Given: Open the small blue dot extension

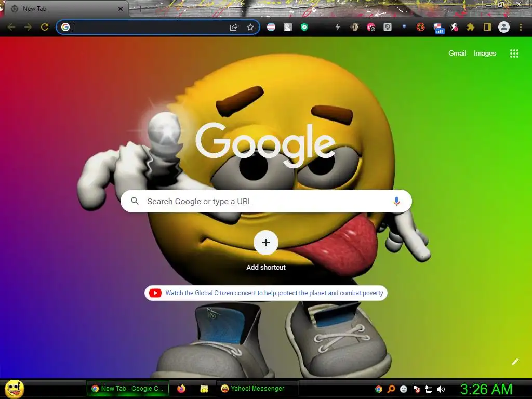Looking at the screenshot, I should (404, 26).
